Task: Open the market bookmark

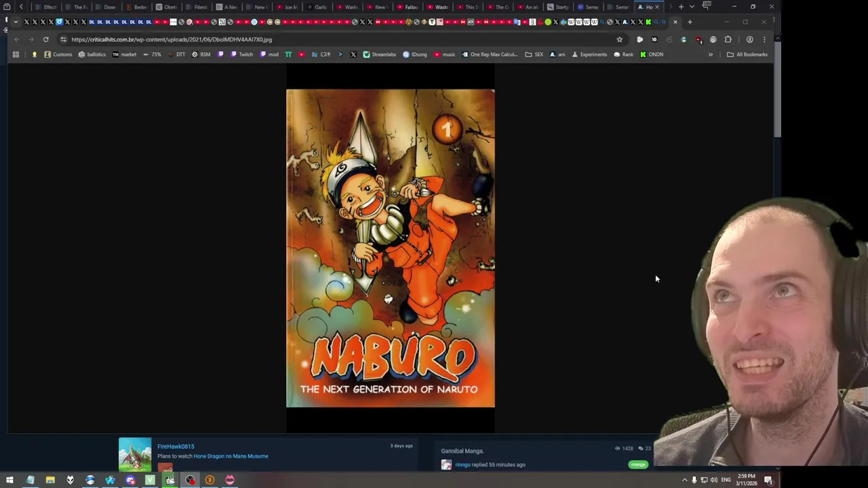Action: (124, 54)
